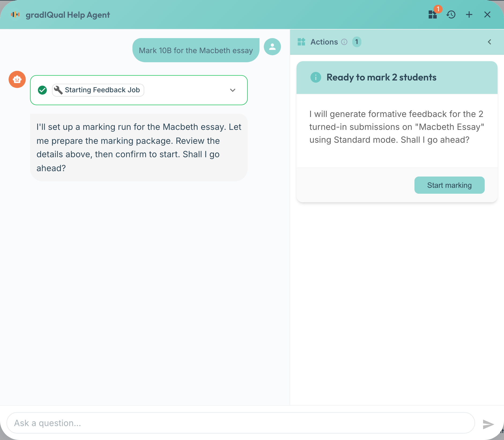Click the green checkmark status icon
Viewport: 504px width, 440px height.
pos(42,90)
